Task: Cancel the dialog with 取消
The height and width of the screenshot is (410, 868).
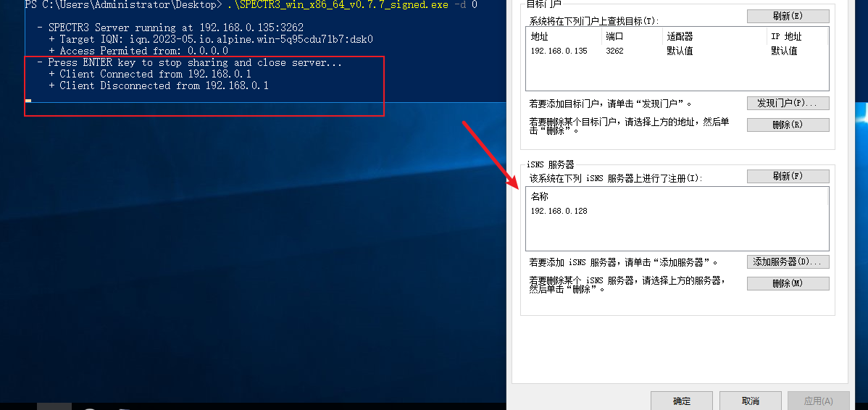Action: pyautogui.click(x=750, y=401)
